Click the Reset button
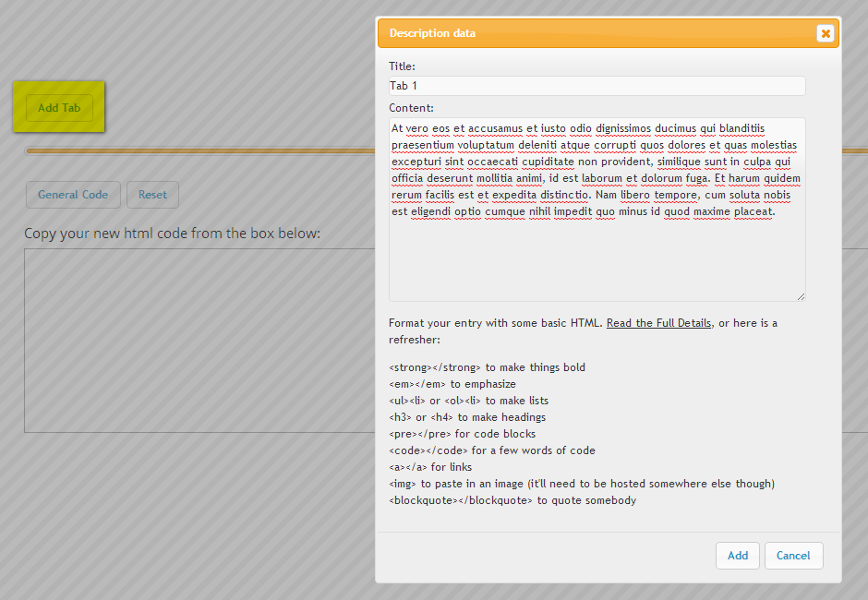Image resolution: width=868 pixels, height=600 pixels. [152, 195]
